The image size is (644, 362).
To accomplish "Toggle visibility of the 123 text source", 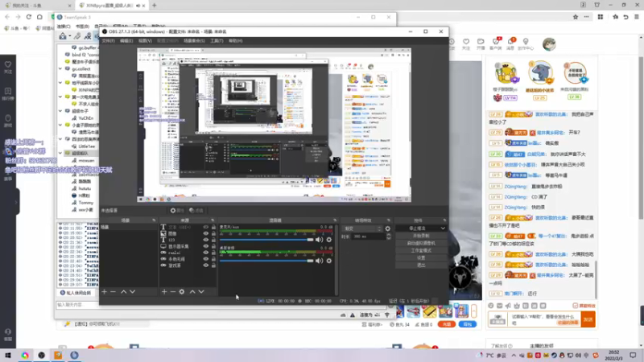I will click(206, 240).
